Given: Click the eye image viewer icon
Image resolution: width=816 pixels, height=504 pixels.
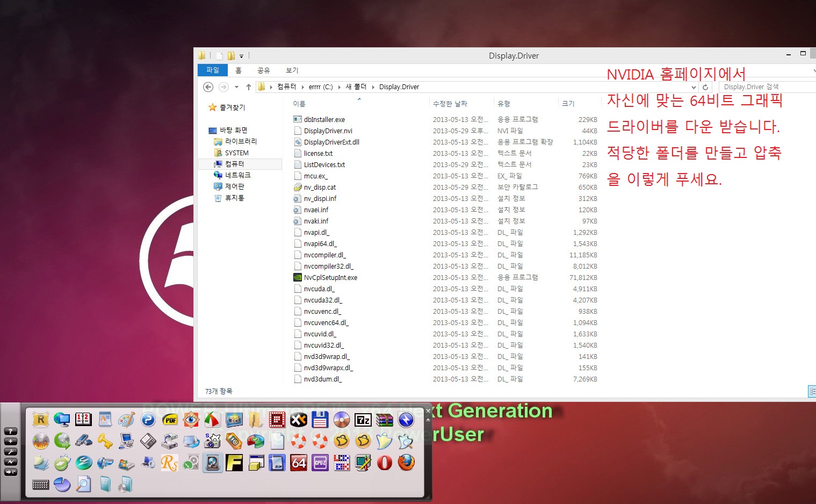Looking at the screenshot, I should (191, 420).
